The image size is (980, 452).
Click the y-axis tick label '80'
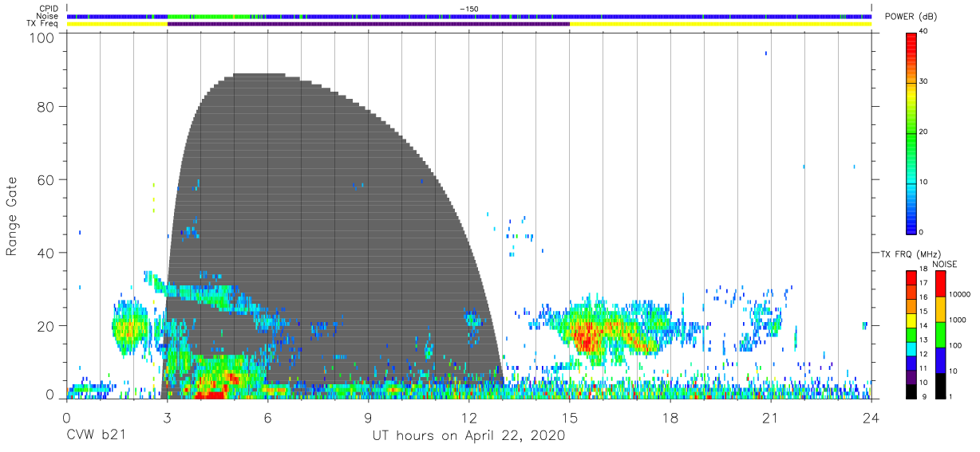46,107
